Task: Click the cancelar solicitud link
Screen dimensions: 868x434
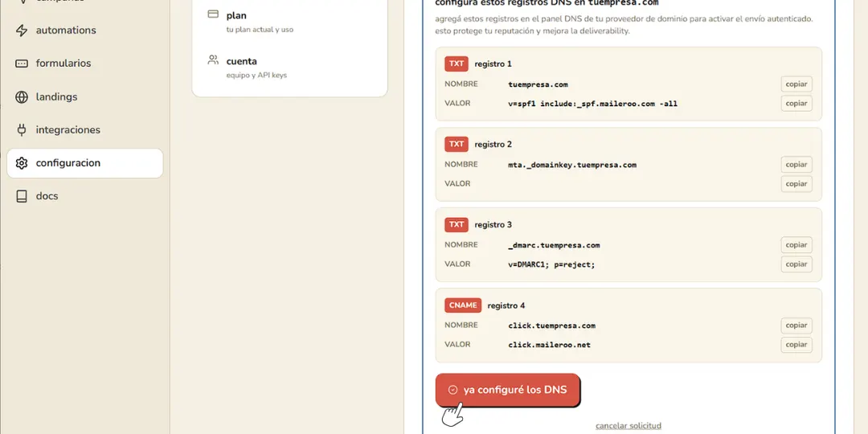Action: 628,426
